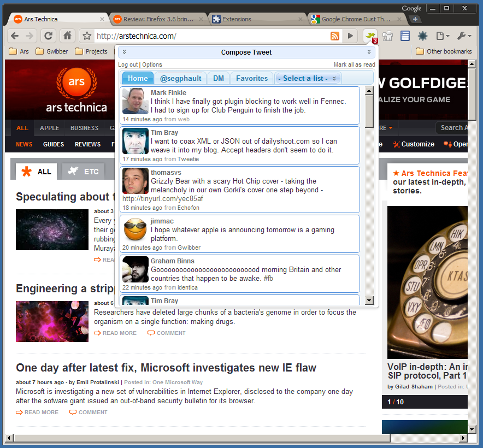Click the browser Forward arrow button
The image size is (483, 448).
click(x=30, y=36)
